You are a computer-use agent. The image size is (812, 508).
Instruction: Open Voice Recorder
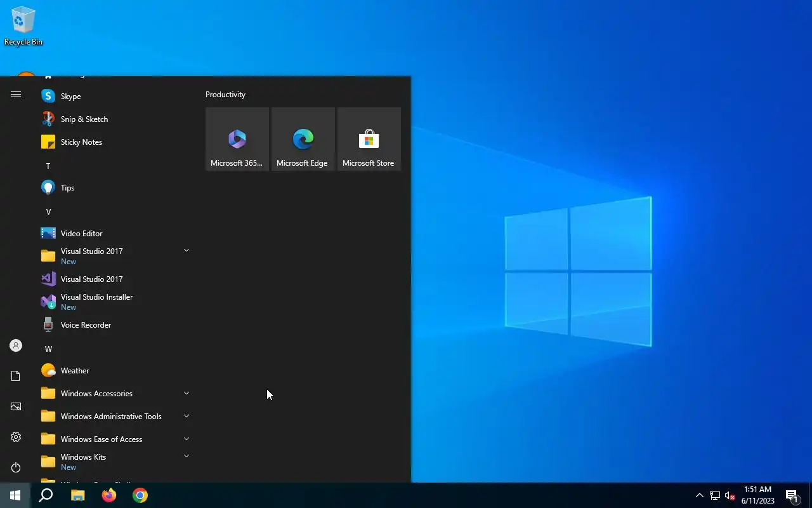click(115, 325)
